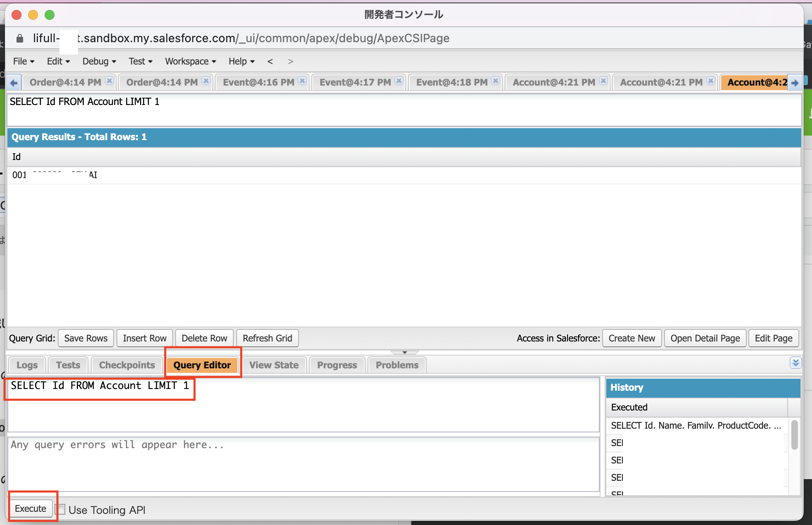Switch to the View State tab
The image size is (812, 525).
[274, 365]
